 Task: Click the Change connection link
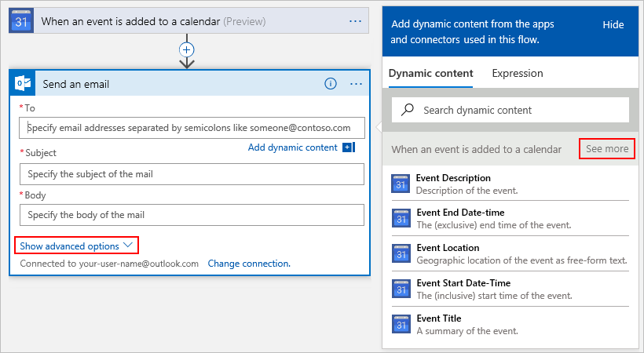pyautogui.click(x=249, y=264)
